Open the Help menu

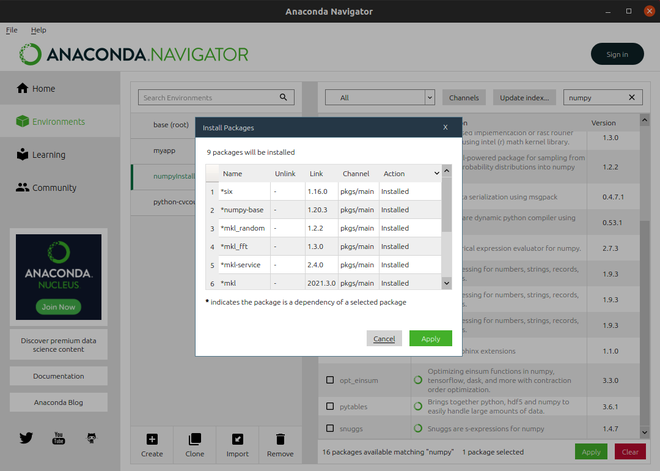(38, 30)
